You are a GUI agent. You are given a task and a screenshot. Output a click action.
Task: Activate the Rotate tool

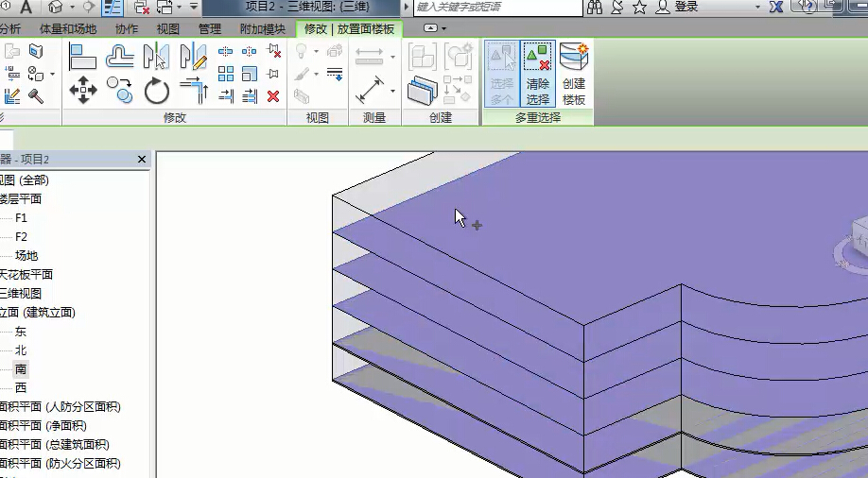coord(156,92)
